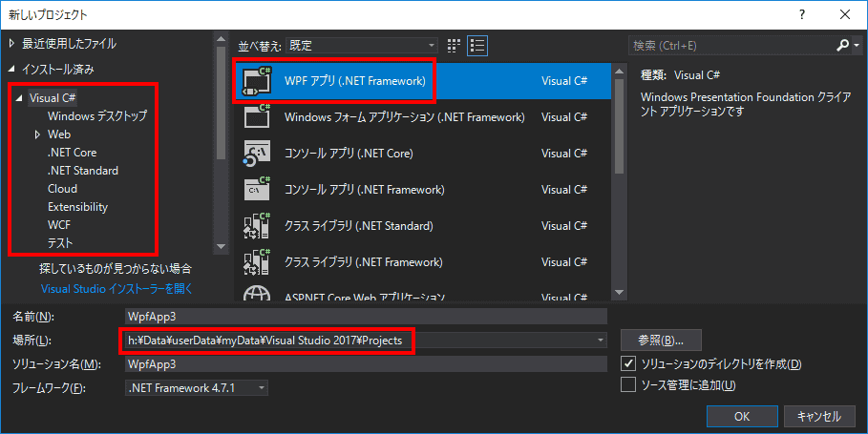This screenshot has height=434, width=868.
Task: Enable ソース管理に追加 checkbox
Action: 628,384
